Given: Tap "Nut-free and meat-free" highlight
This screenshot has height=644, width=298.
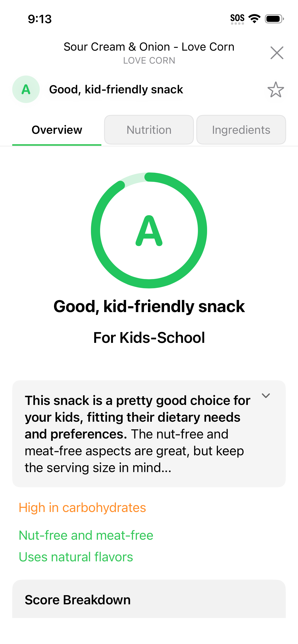Looking at the screenshot, I should [x=86, y=535].
